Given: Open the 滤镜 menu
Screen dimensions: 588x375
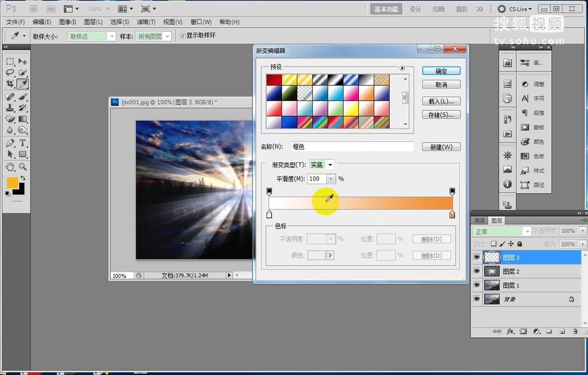Looking at the screenshot, I should [146, 22].
